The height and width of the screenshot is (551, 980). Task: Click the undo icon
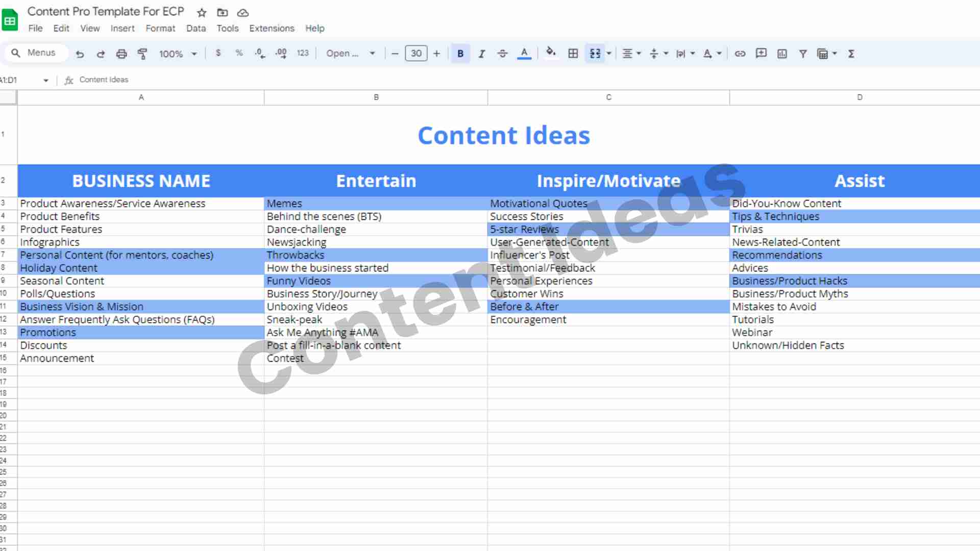click(x=80, y=54)
